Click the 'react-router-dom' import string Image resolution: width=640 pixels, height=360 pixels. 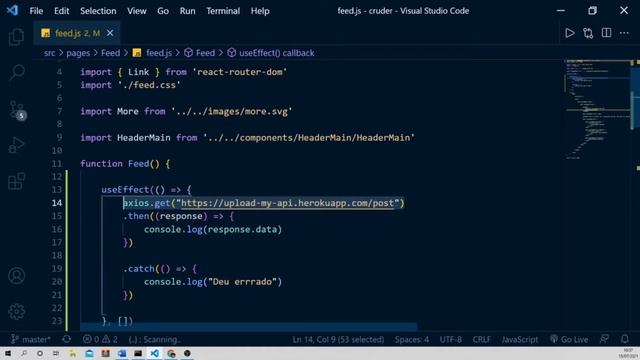tap(240, 72)
